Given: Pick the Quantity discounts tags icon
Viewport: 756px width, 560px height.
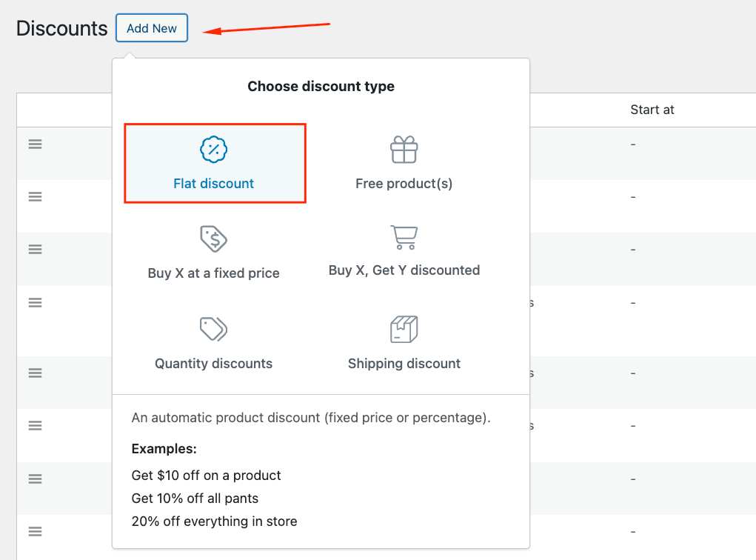Looking at the screenshot, I should (213, 329).
